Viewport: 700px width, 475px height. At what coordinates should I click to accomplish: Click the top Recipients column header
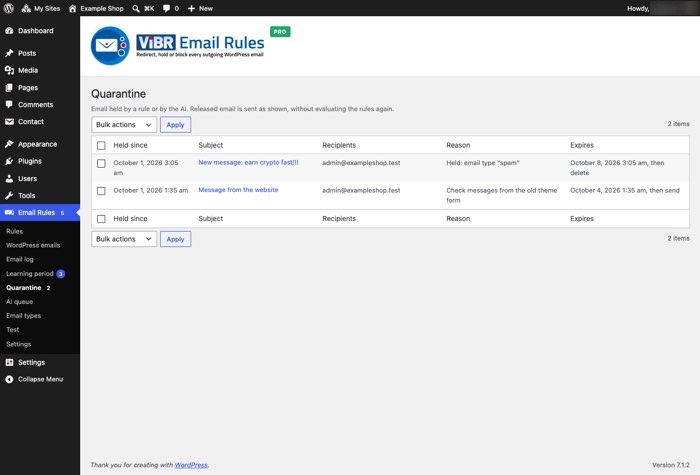click(339, 145)
